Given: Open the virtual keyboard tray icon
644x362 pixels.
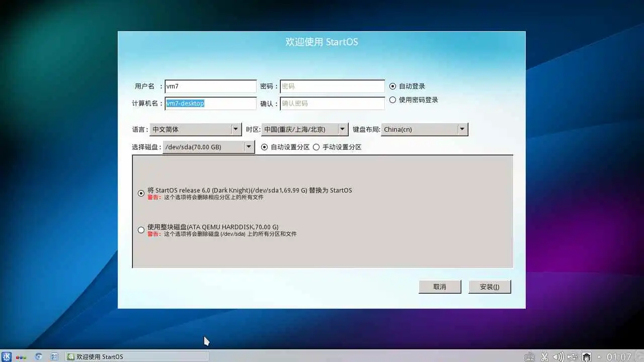Looking at the screenshot, I should click(x=529, y=357).
